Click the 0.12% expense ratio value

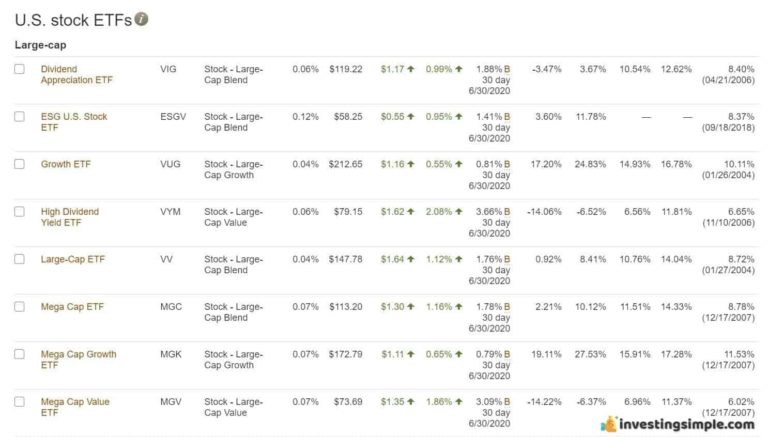pyautogui.click(x=306, y=117)
